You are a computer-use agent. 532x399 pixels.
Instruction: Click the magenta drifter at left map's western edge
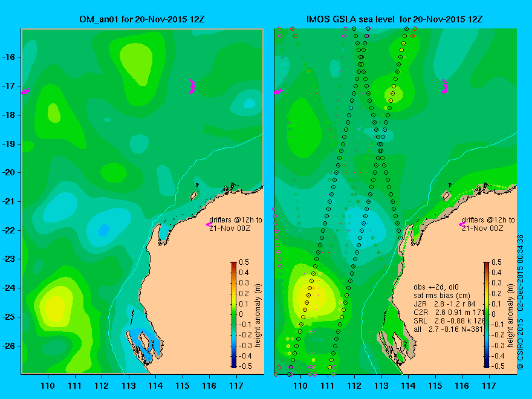point(25,92)
